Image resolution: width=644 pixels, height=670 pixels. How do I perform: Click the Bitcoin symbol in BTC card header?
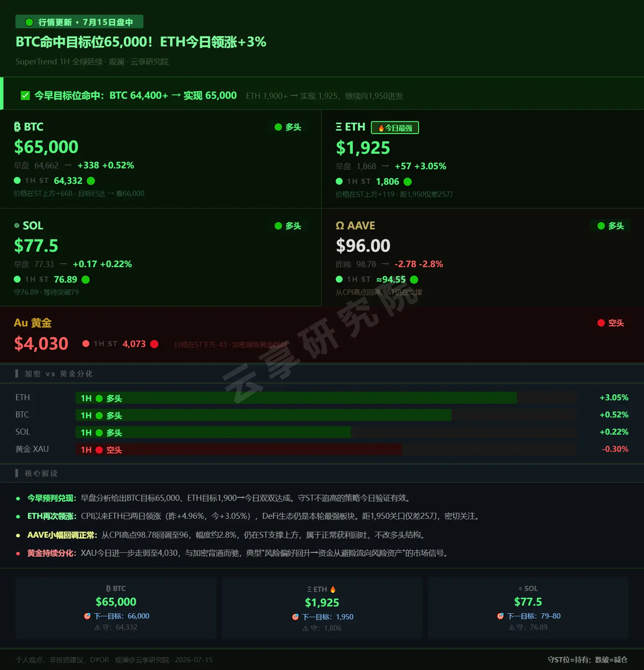pos(17,127)
